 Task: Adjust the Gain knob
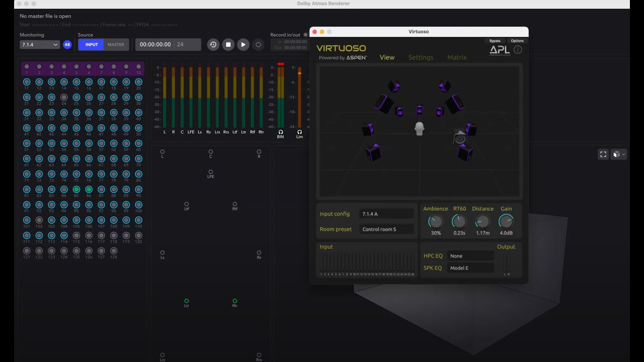pyautogui.click(x=506, y=221)
